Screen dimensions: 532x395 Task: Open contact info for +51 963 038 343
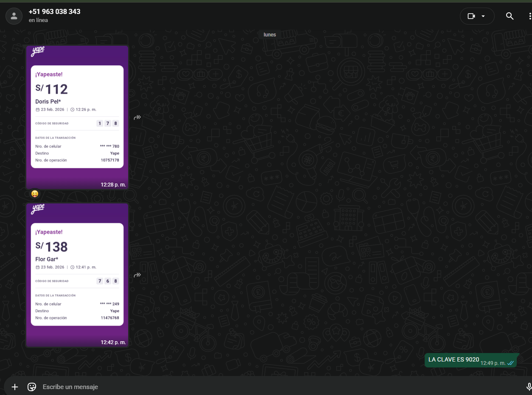[54, 11]
